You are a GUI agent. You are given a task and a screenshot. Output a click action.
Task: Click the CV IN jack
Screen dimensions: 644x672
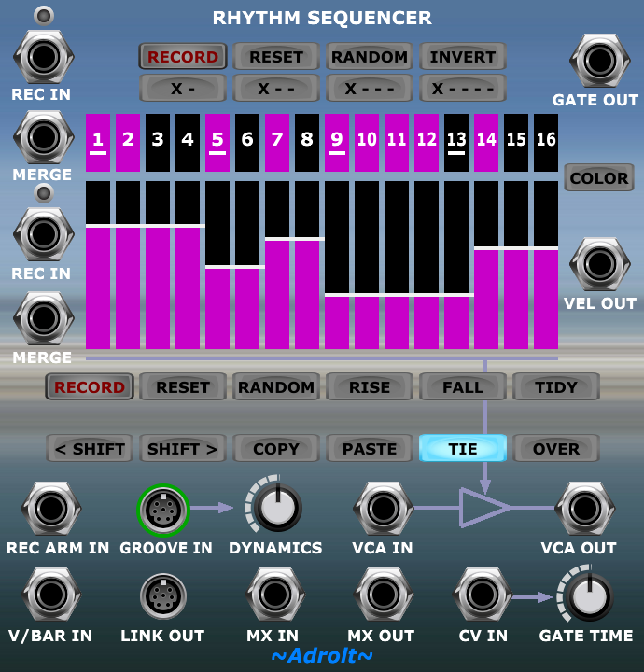482,595
